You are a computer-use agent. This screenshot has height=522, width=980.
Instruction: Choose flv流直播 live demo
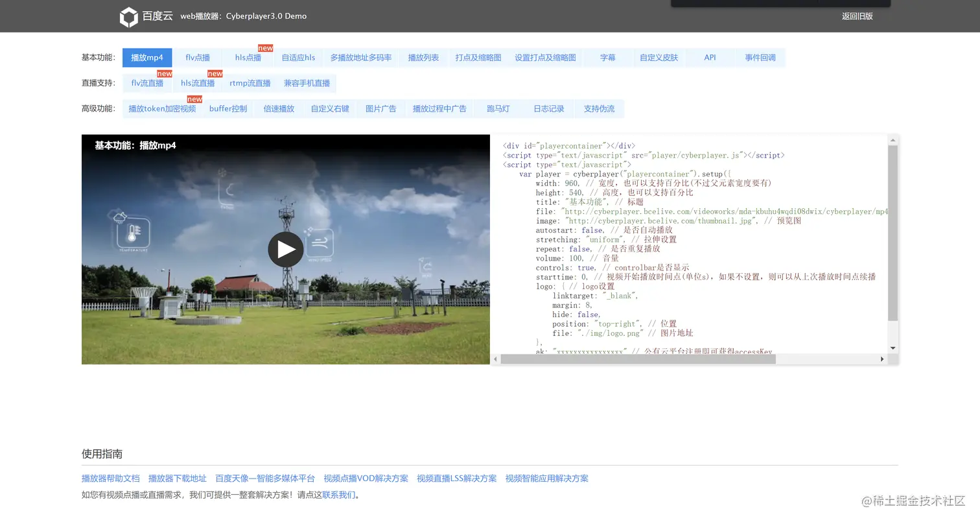tap(147, 83)
